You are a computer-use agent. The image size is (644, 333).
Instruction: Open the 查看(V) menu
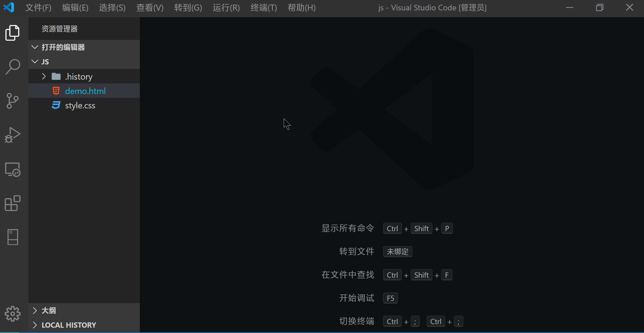point(150,8)
